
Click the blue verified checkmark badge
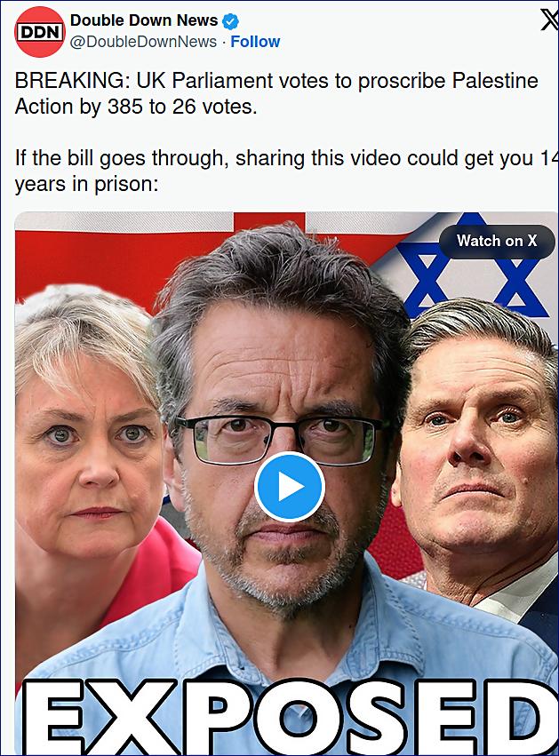[x=230, y=20]
